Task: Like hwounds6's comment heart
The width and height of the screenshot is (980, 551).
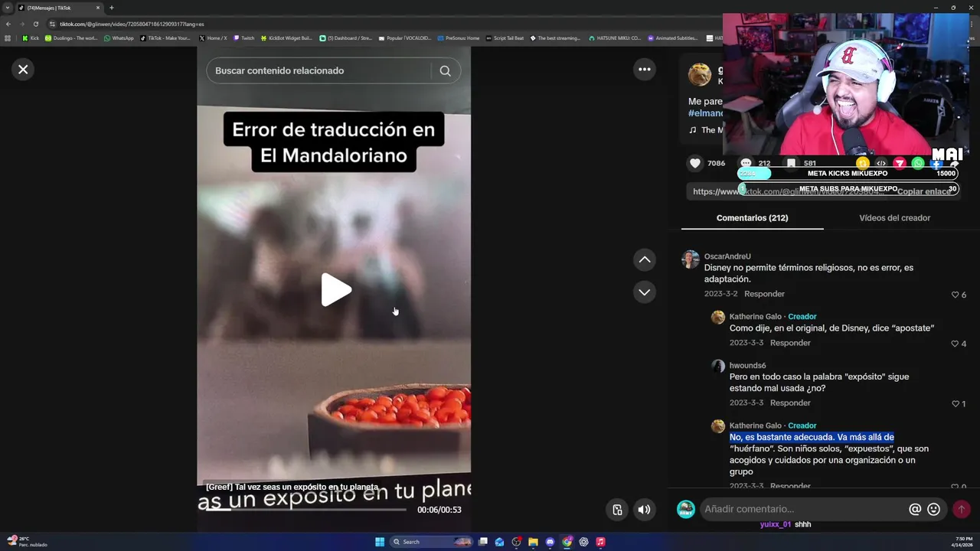Action: pos(955,403)
